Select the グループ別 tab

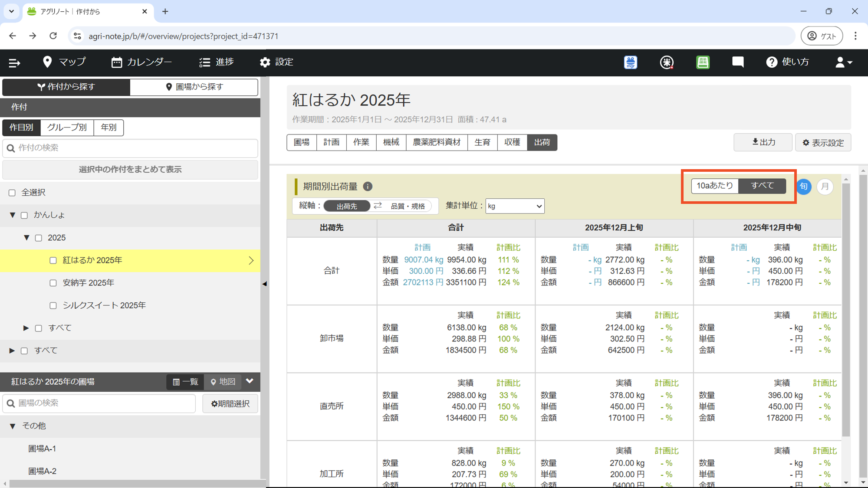[67, 128]
